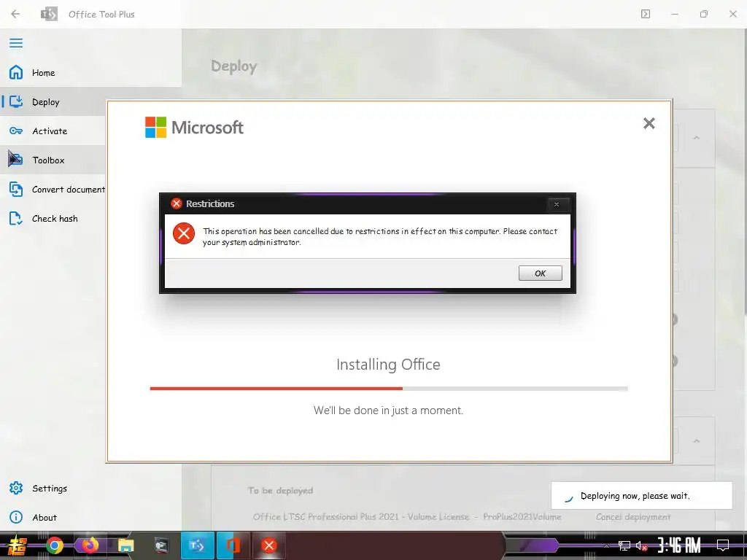
Task: Click the 3:46 AM taskbar clock
Action: (679, 545)
